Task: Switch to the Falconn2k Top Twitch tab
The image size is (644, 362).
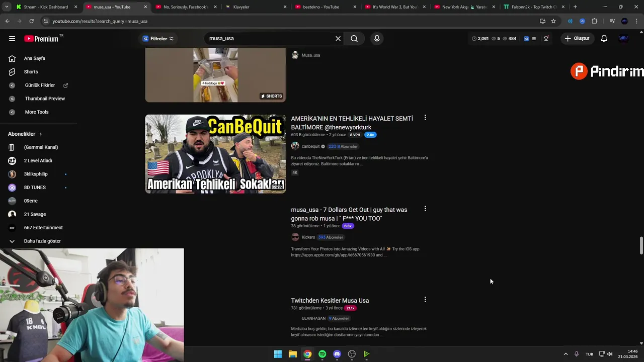Action: click(534, 7)
